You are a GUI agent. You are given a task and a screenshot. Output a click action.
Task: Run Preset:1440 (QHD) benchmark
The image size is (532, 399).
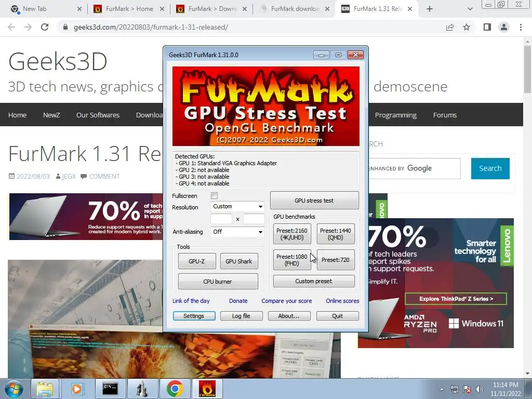click(336, 234)
